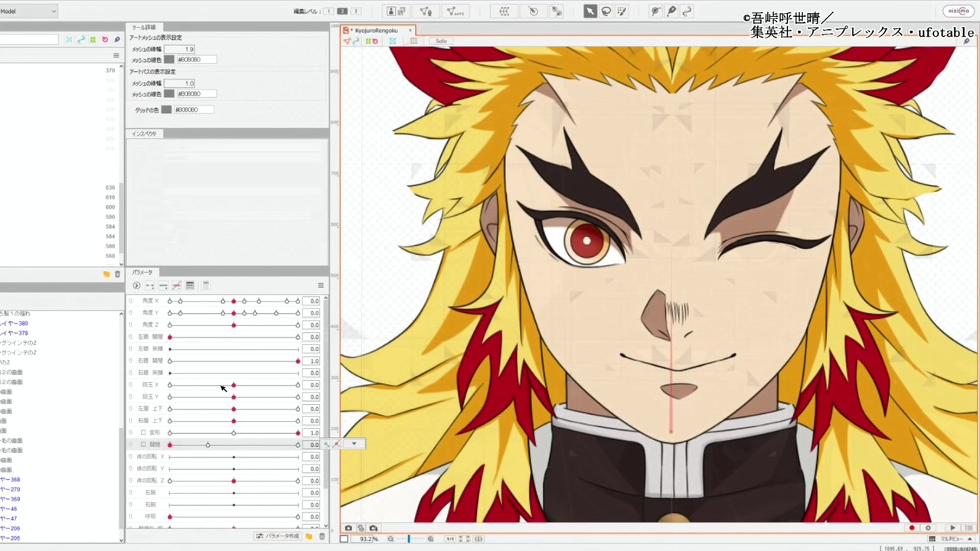
Task: Click the automatic mesh generator AUTO icon
Action: [455, 11]
